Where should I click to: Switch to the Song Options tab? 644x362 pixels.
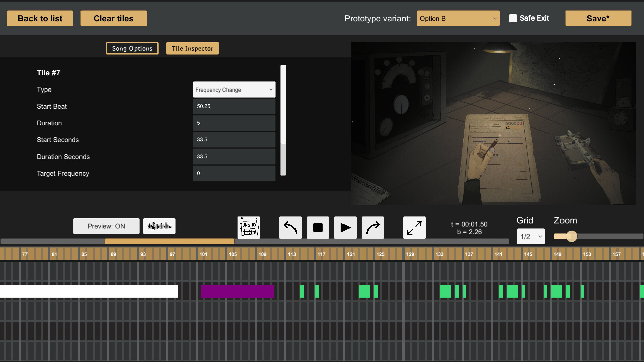[132, 48]
